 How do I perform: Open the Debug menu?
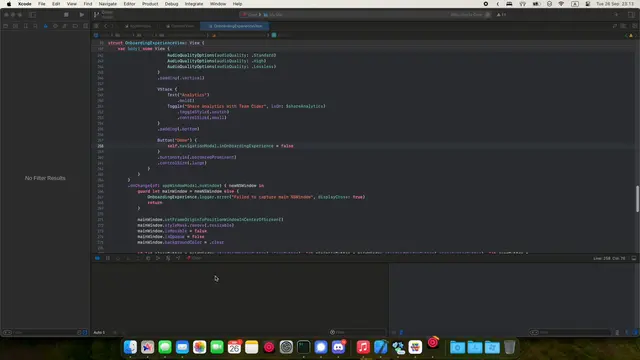(171, 4)
